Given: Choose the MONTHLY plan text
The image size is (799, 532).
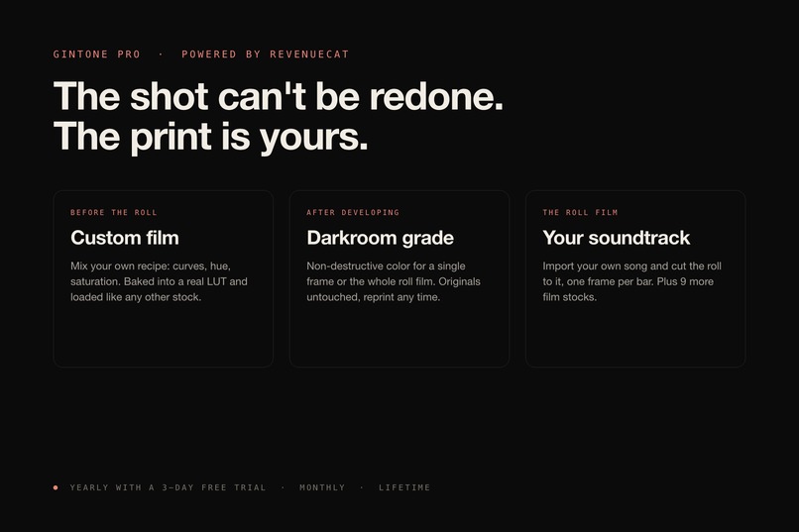Looking at the screenshot, I should pyautogui.click(x=322, y=487).
